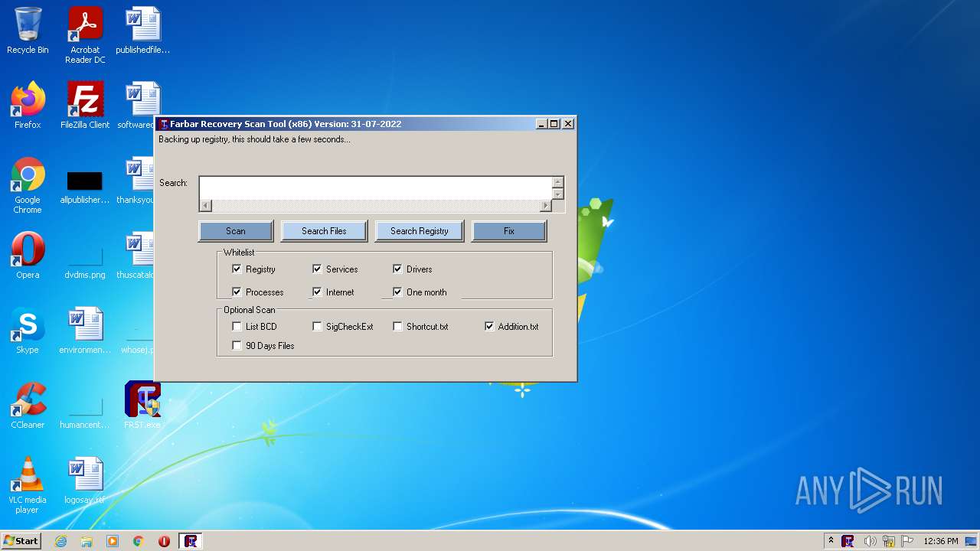Click the search box scroll up arrow
Image resolution: width=980 pixels, height=551 pixels.
(558, 182)
